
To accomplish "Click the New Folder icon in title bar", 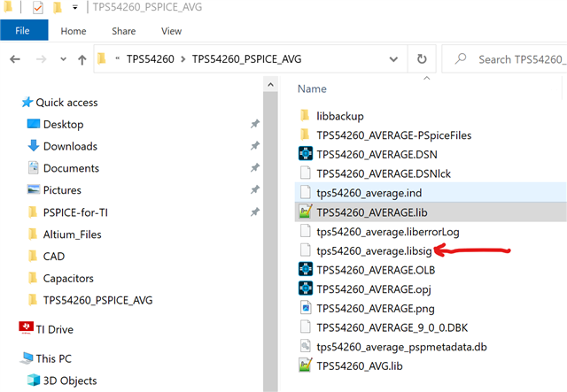I will coord(58,7).
